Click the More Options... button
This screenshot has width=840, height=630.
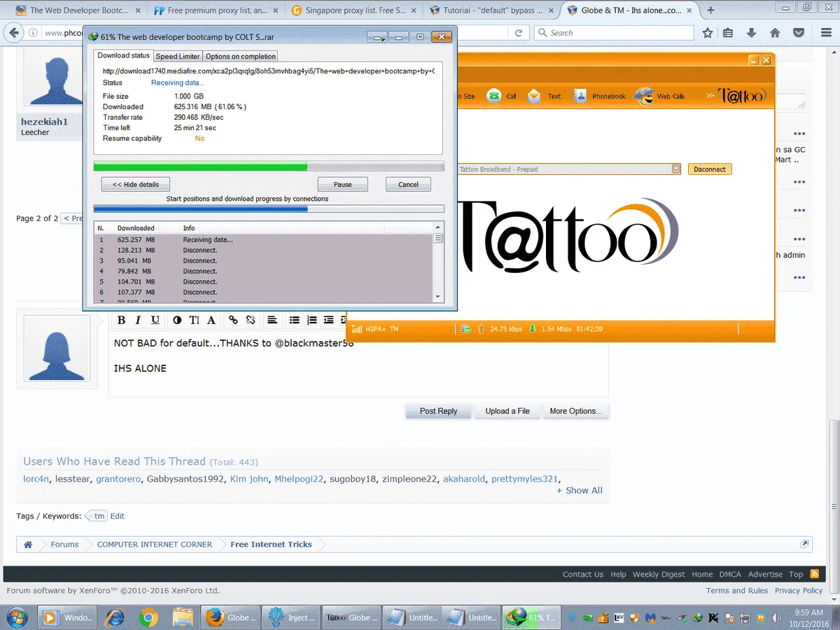(575, 411)
